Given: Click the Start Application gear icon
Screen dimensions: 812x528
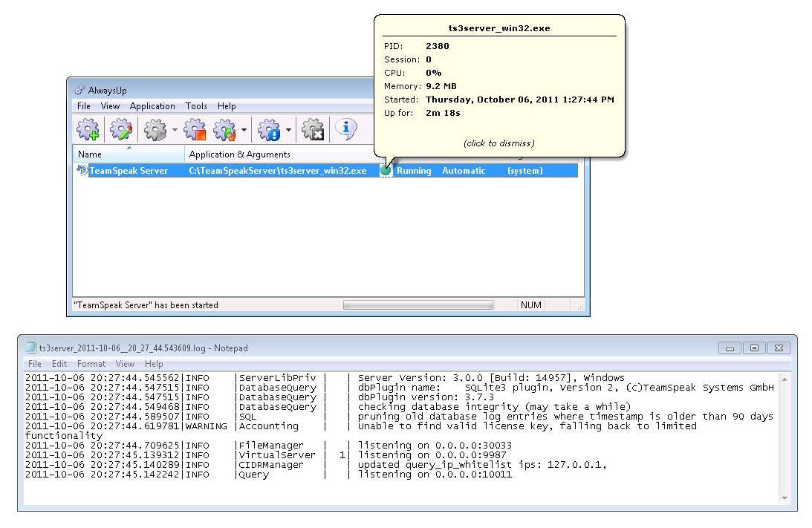Looking at the screenshot, I should point(155,129).
